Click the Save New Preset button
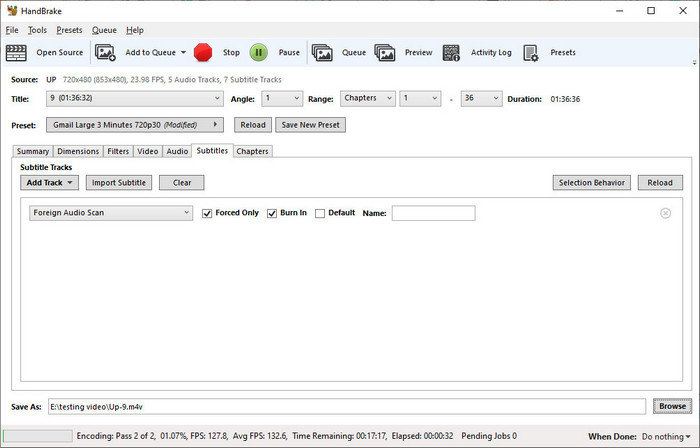Viewport: 700px width, 448px height. [310, 125]
